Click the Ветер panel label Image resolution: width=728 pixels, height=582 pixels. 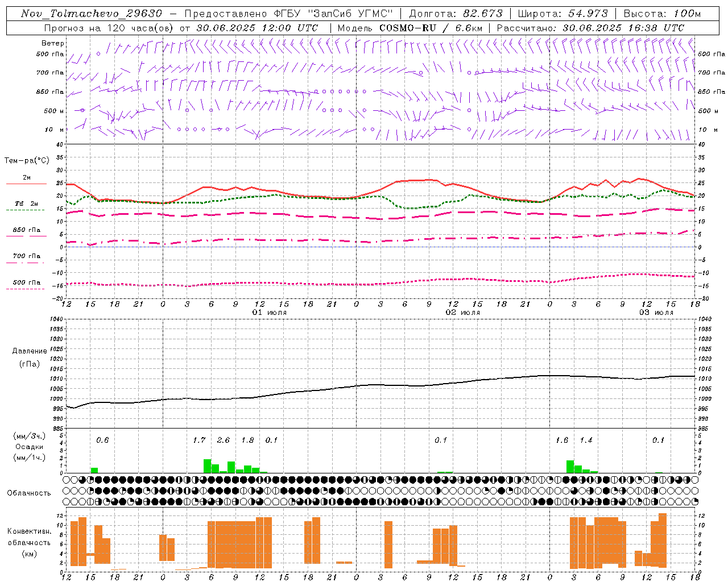[53, 43]
